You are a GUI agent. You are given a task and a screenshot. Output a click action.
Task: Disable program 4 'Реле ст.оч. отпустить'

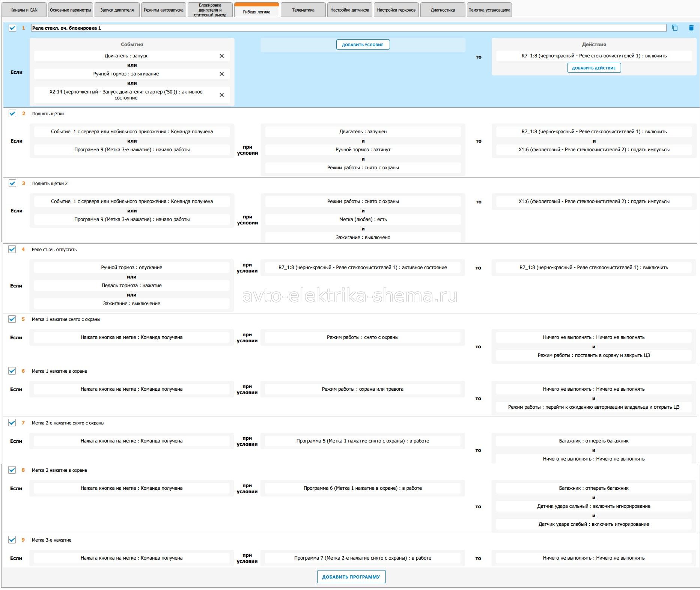(x=12, y=249)
